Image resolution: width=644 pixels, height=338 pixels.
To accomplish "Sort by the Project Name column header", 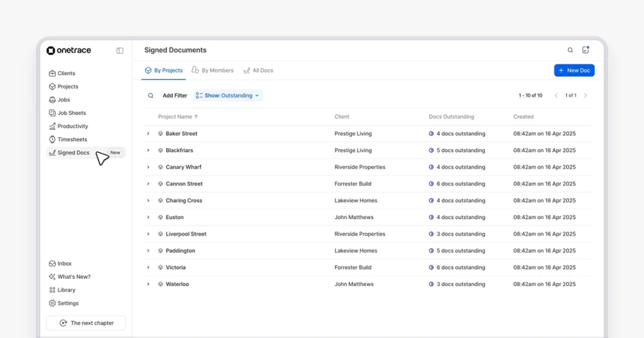I will click(178, 117).
